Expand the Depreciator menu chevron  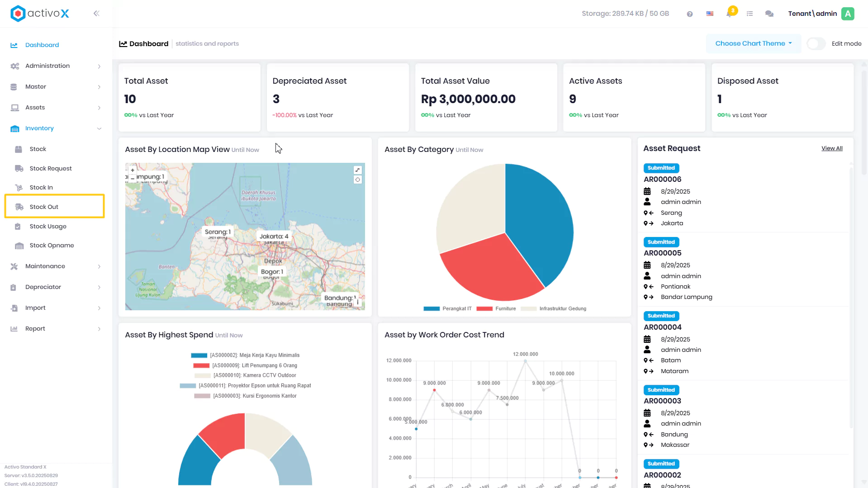click(x=99, y=288)
